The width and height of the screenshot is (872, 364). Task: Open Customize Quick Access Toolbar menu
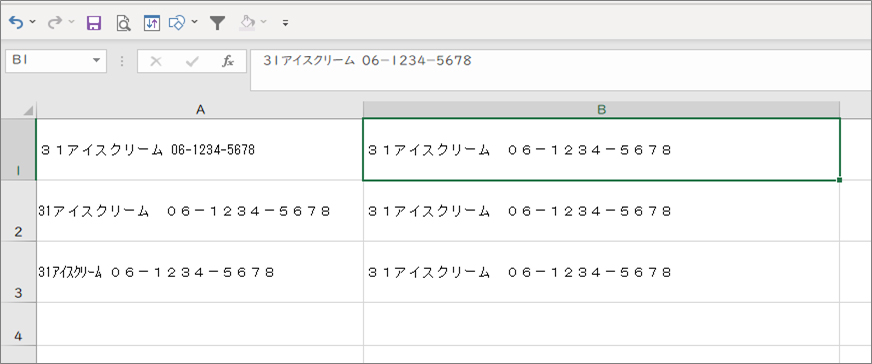coord(285,23)
